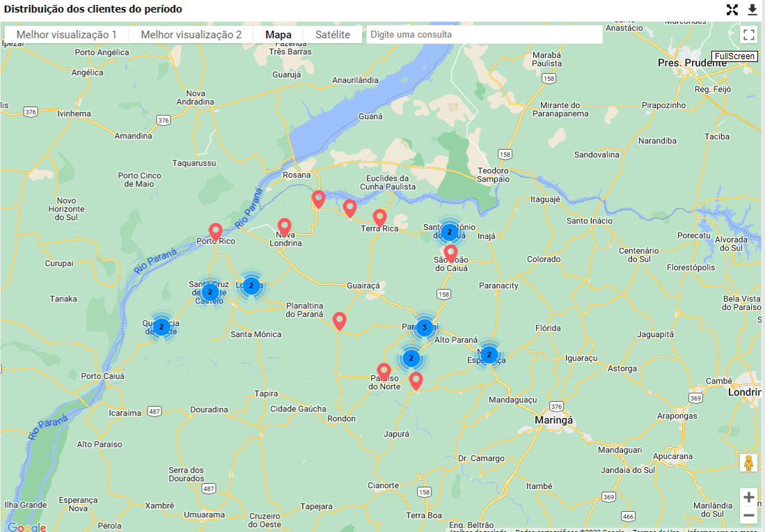
Task: Select the red pin near Rosana
Action: point(319,200)
